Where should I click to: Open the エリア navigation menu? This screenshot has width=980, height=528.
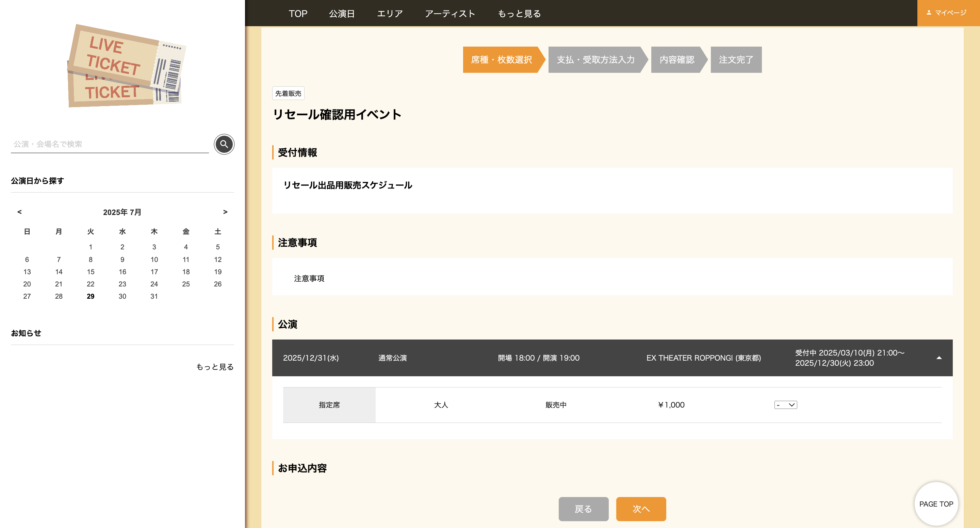point(390,13)
